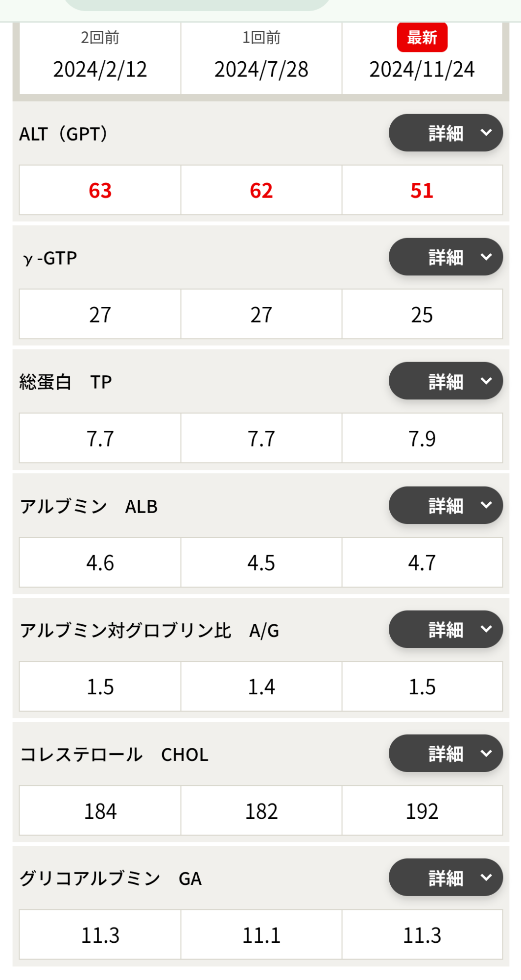Screen dimensions: 521x980
Task: Expand the A/G ratio 詳細 button
Action: click(446, 629)
